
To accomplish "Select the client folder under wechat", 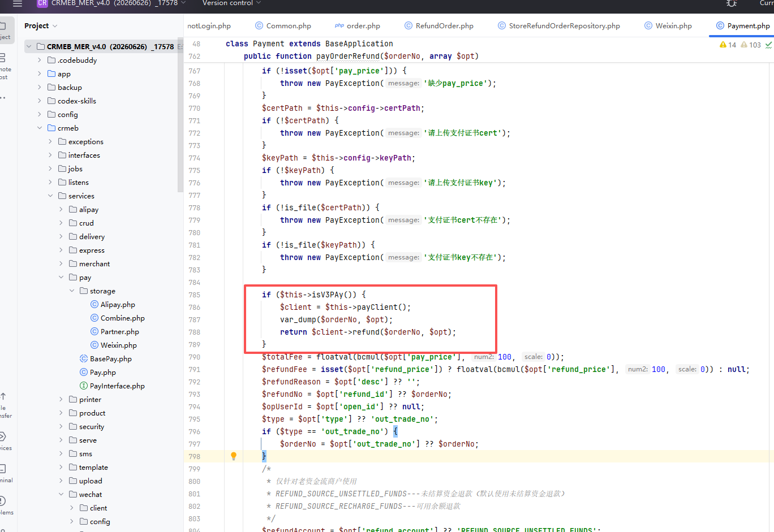I will 98,508.
